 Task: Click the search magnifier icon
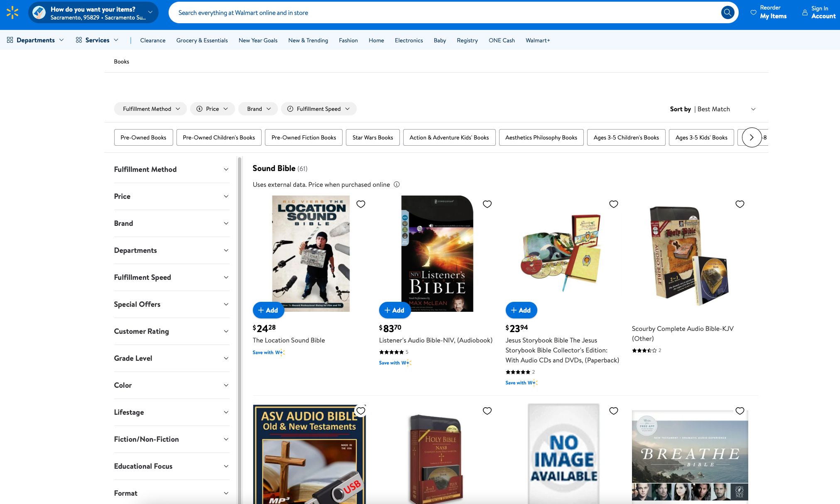point(727,12)
